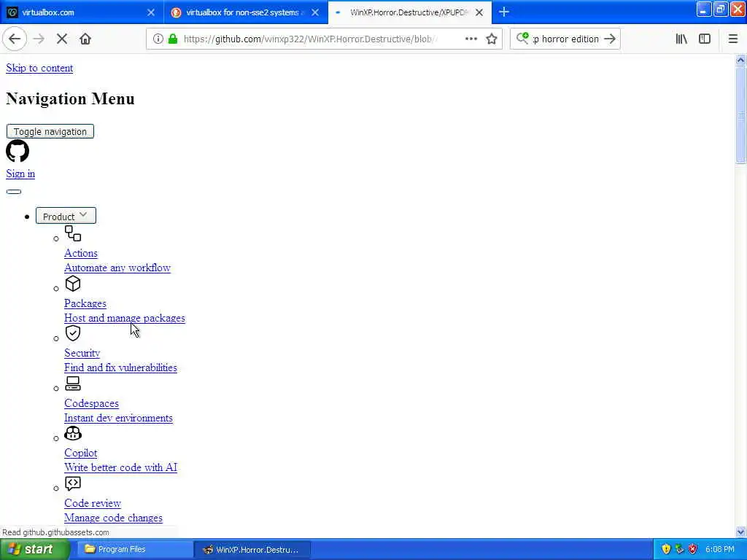Image resolution: width=747 pixels, height=560 pixels.
Task: Show site information icon in address bar
Action: (x=158, y=39)
